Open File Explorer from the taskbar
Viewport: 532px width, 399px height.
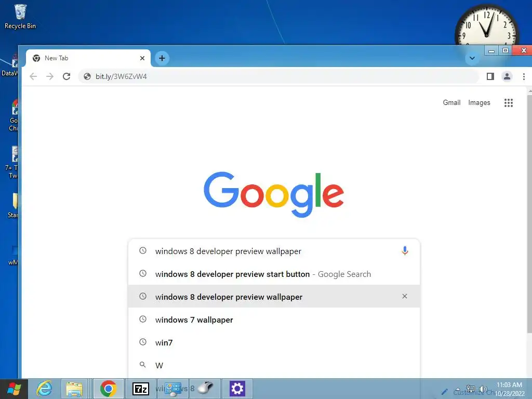[x=74, y=389]
